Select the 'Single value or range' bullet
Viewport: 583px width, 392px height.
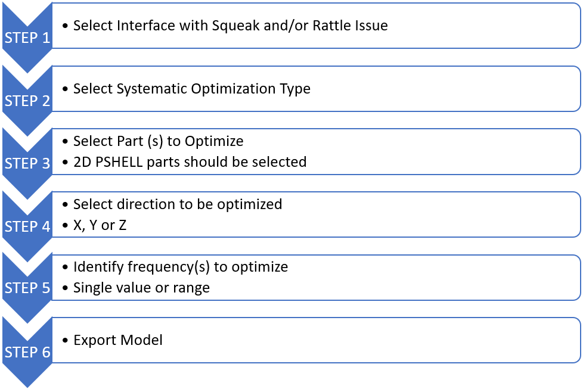coord(141,288)
